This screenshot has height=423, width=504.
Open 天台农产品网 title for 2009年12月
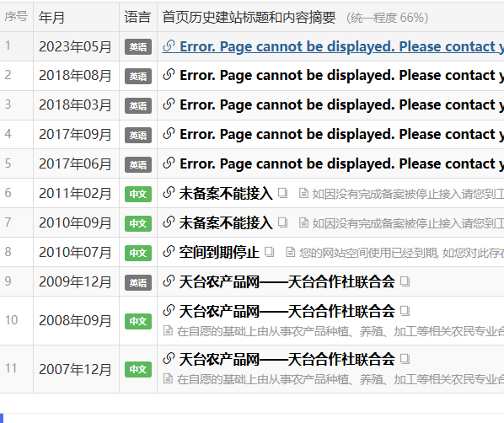(287, 282)
